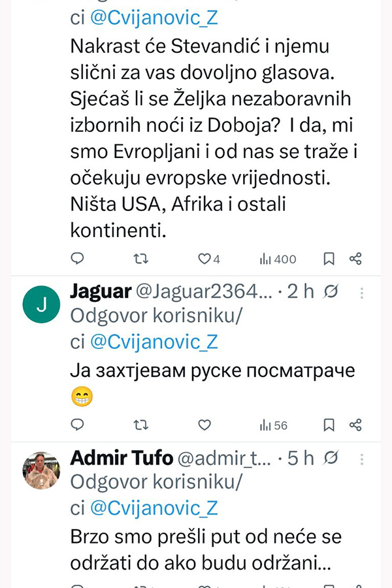Open more options on Admir Tufo's tweet
This screenshot has width=392, height=588.
[362, 459]
